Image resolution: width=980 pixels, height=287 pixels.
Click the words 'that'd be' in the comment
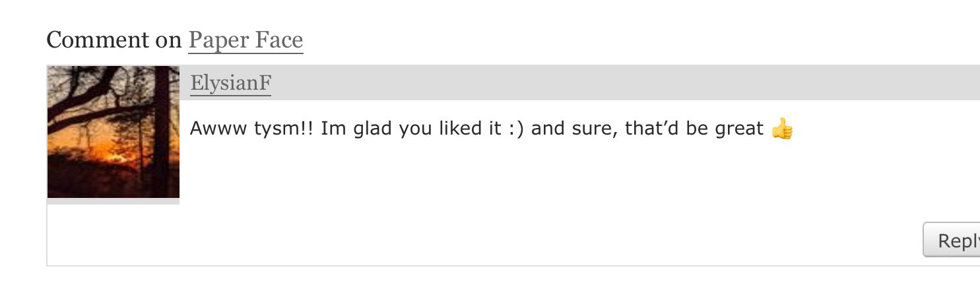coord(667,129)
